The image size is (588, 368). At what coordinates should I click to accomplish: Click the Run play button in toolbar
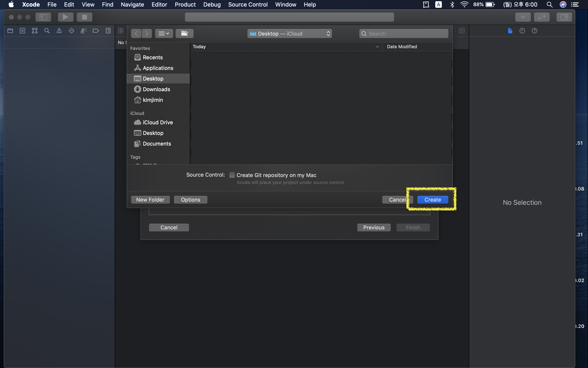[x=66, y=17]
